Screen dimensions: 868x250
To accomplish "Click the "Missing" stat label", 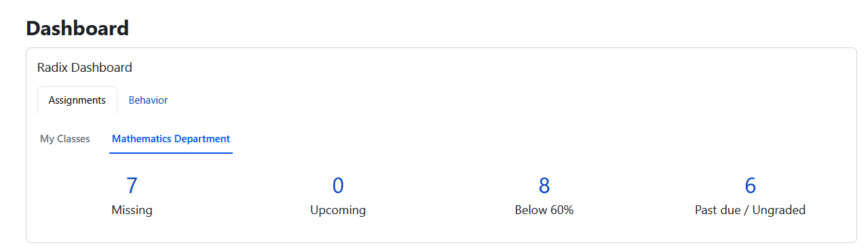I will pyautogui.click(x=132, y=210).
